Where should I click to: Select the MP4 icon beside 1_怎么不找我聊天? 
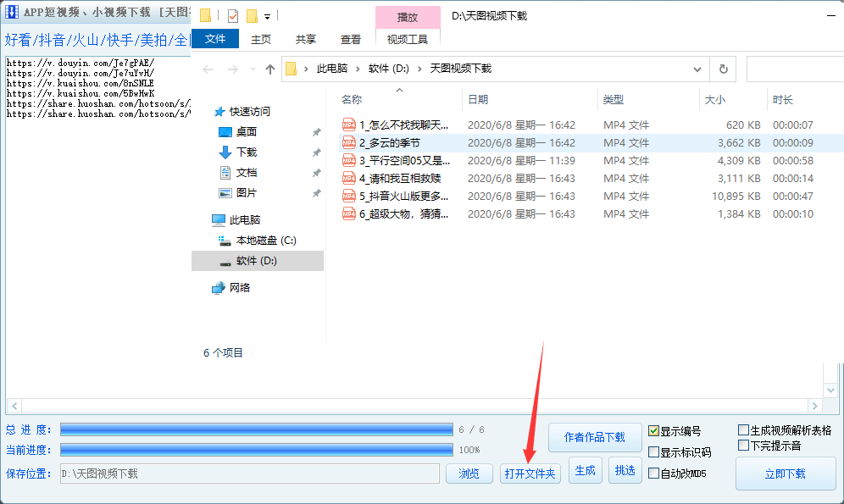[348, 123]
